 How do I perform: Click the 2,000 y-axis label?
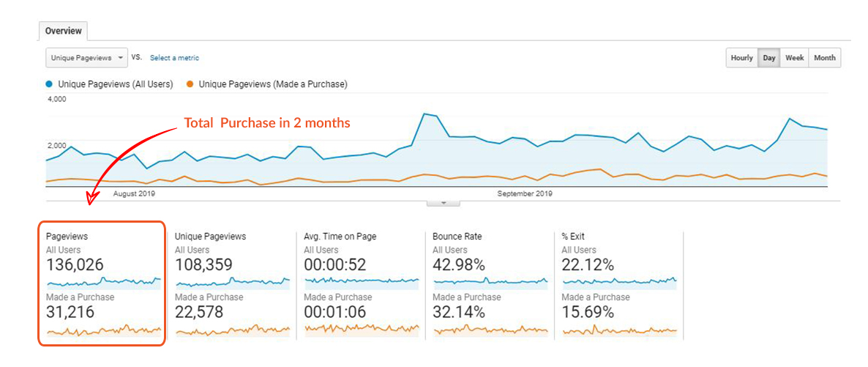click(56, 146)
